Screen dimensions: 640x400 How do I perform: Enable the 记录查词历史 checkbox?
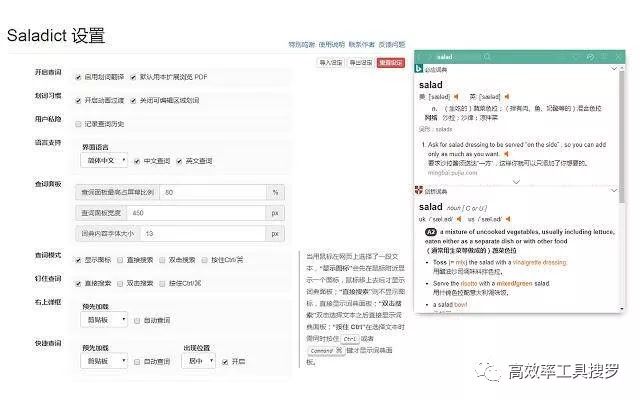point(78,124)
